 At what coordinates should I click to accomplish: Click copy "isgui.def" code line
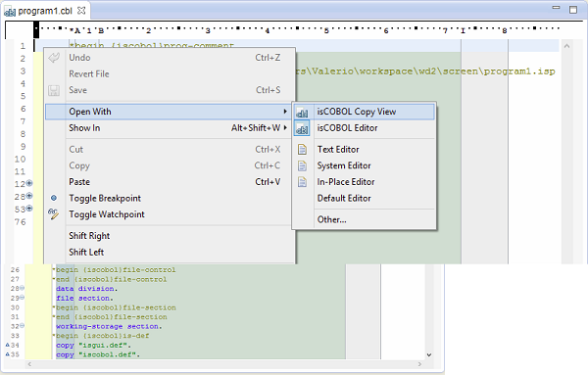pos(93,345)
